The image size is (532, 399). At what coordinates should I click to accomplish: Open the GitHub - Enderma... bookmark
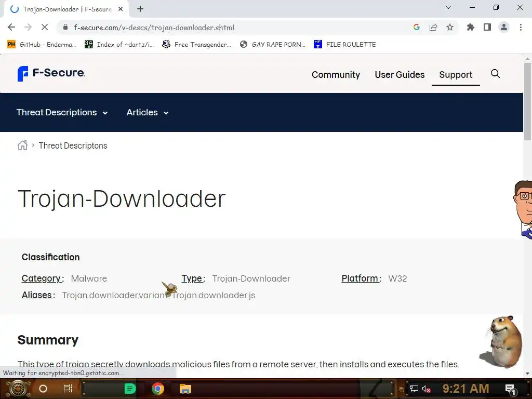click(x=42, y=45)
